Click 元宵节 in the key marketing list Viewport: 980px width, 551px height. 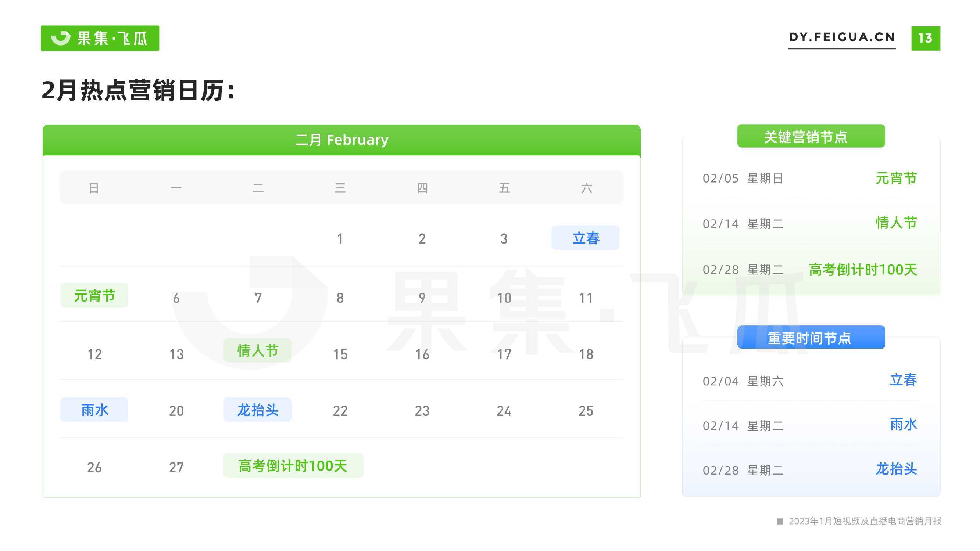point(896,178)
